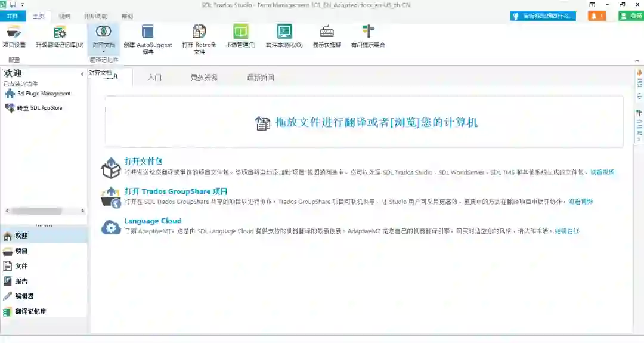644x343 pixels.
Task: Expand the 对齐文档 dropdown arrow
Action: (104, 52)
